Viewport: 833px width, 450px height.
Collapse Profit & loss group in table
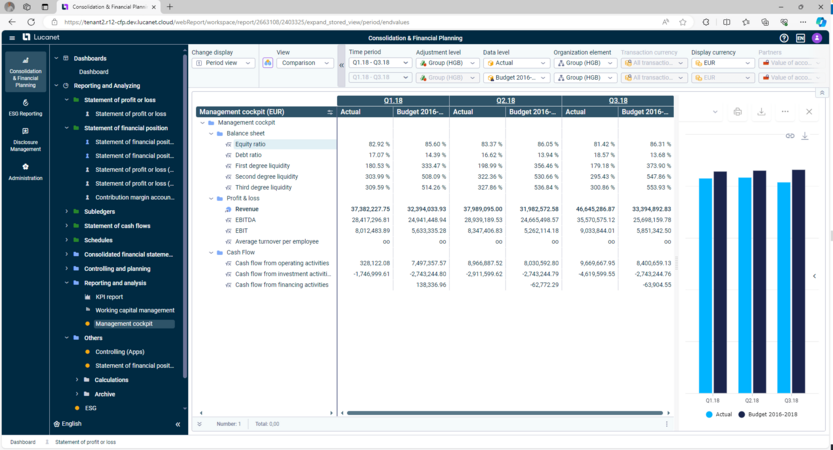pyautogui.click(x=211, y=198)
